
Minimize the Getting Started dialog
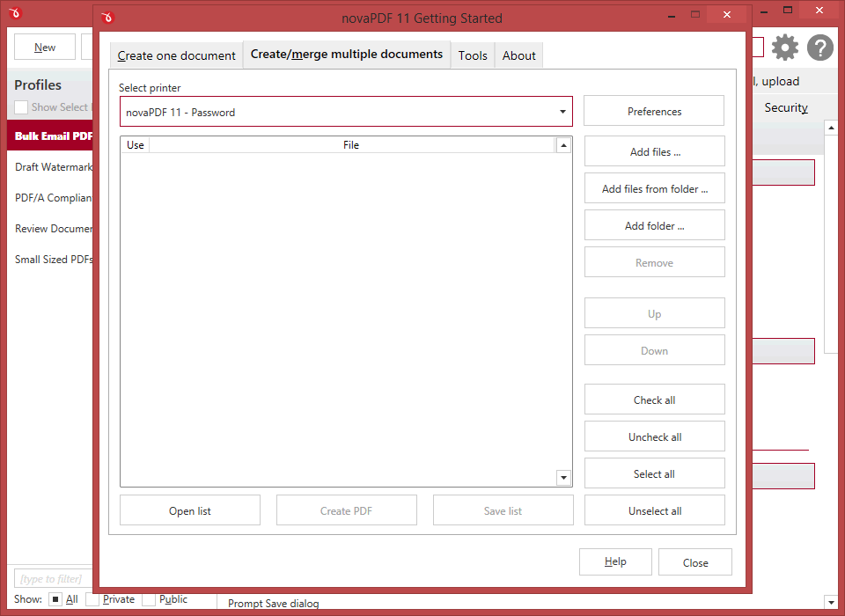click(x=672, y=16)
